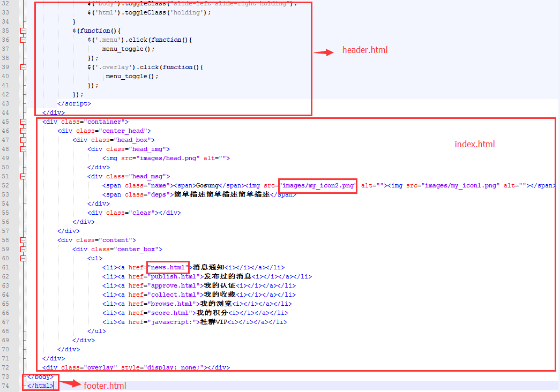This screenshot has height=392, width=560.
Task: Click the "head_msg" class value
Action: (147, 176)
